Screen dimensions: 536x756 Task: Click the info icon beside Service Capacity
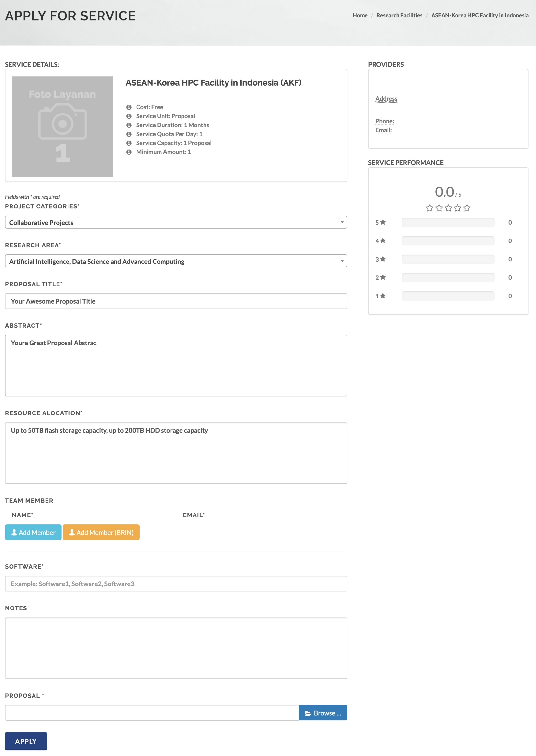click(129, 143)
